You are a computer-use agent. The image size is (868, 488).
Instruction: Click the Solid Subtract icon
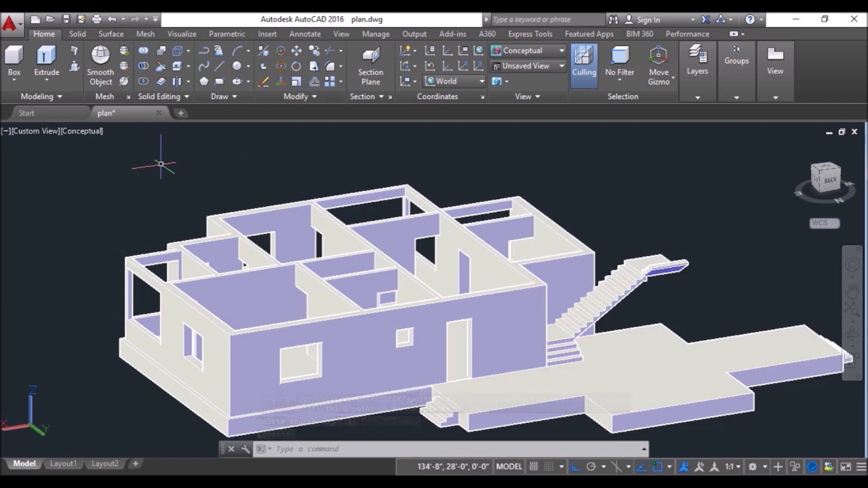click(x=144, y=66)
